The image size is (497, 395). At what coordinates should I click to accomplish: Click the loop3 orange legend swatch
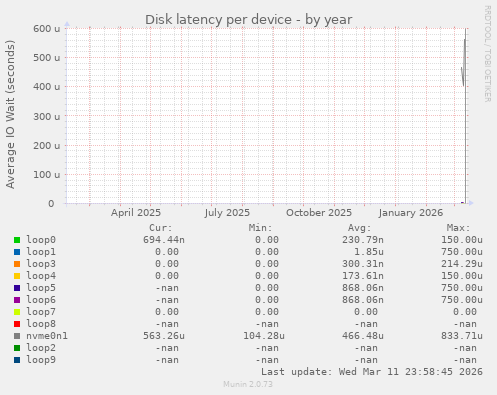[x=17, y=264]
